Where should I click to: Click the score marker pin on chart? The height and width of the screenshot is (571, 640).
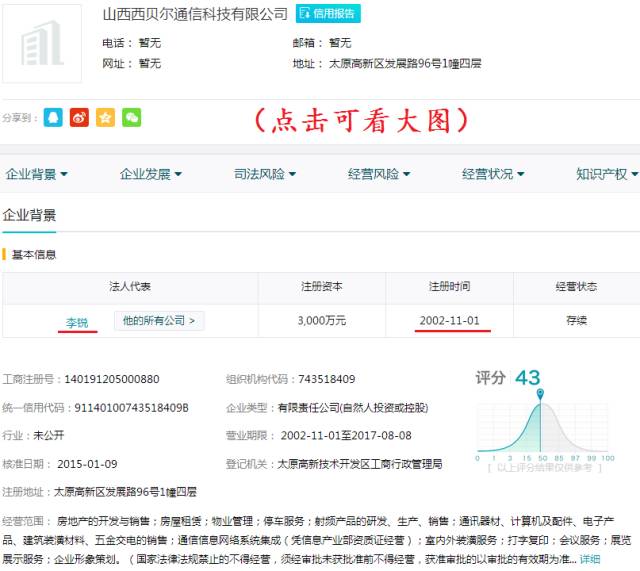tap(541, 397)
